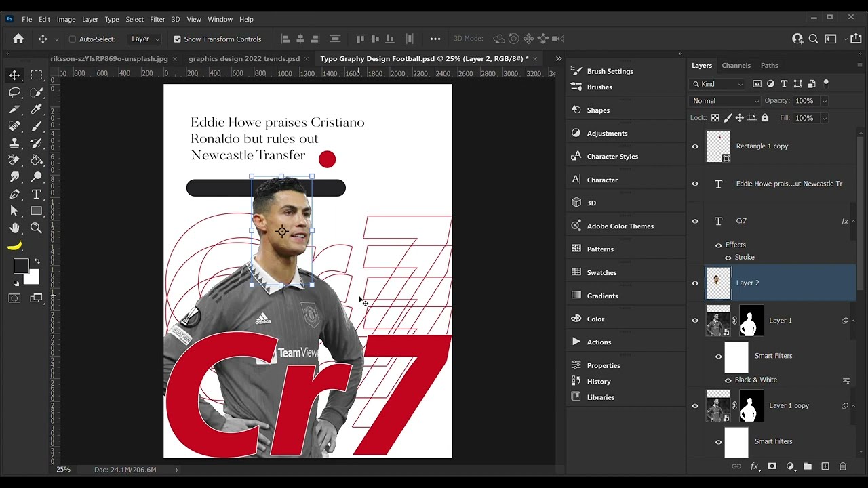Select the Eyedropper tool
868x488 pixels.
tap(37, 109)
